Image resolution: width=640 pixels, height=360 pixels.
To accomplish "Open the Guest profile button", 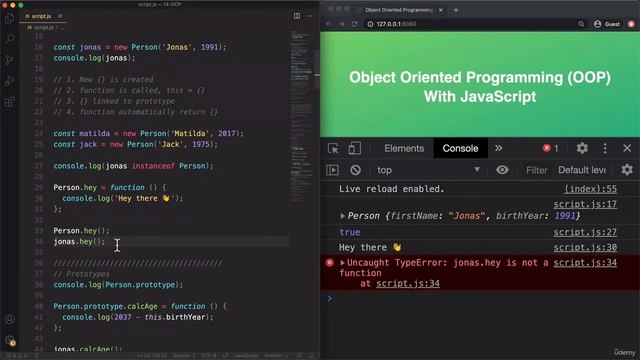I will pyautogui.click(x=607, y=24).
